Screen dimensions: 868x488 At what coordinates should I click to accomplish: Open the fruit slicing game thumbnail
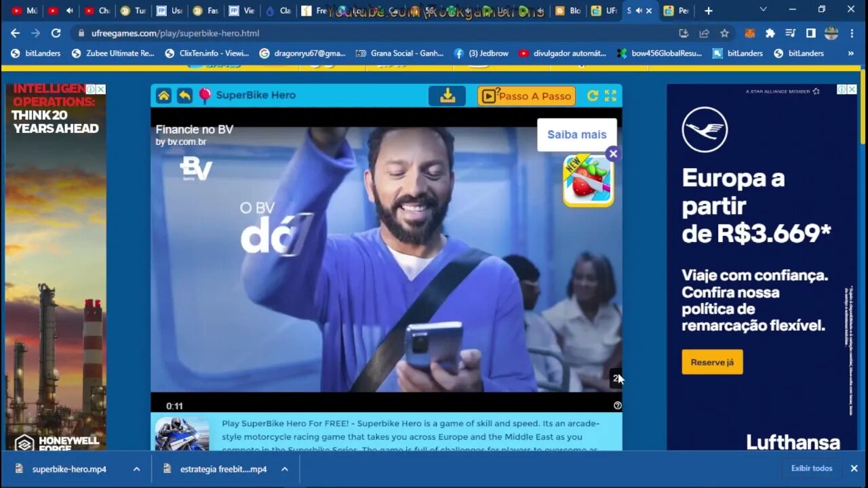tap(588, 181)
